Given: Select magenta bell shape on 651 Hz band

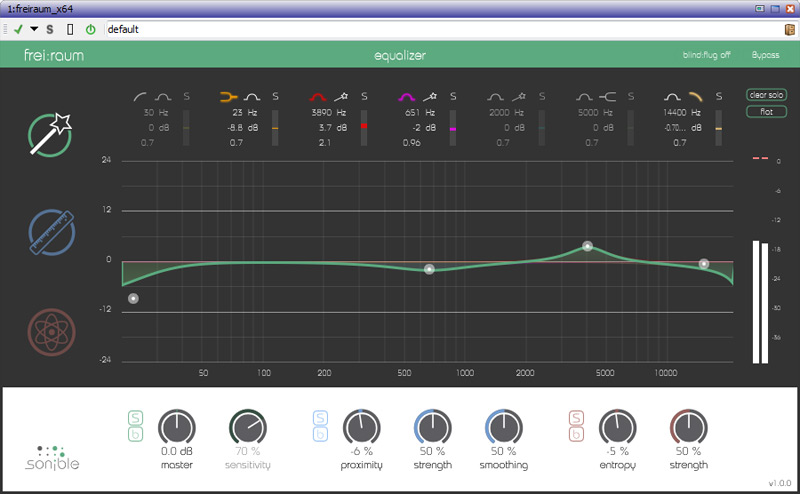Looking at the screenshot, I should click(407, 96).
